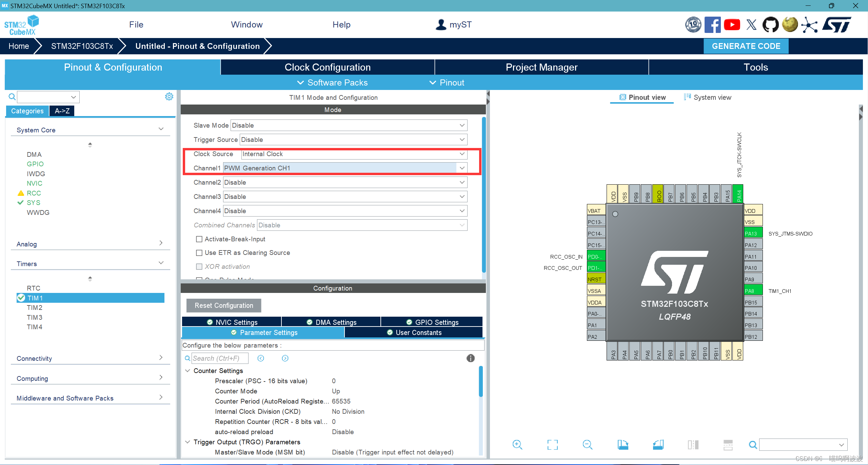Click the Reset Configuration button

224,305
